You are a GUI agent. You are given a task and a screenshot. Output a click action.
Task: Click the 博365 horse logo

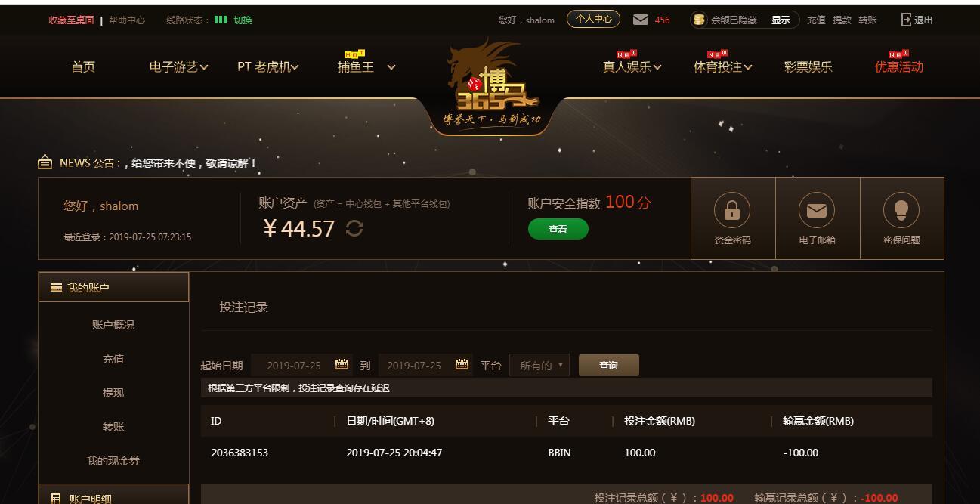491,85
